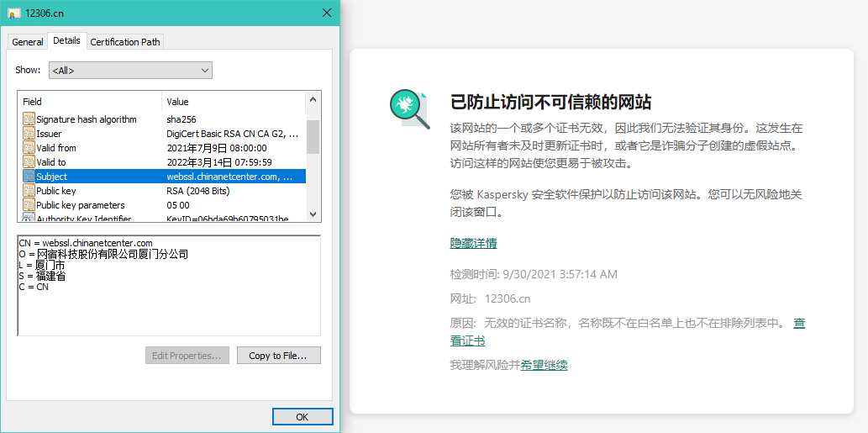Click the 检测时间 9/30/2021 3:57:14 AM text
868x433 pixels.
pyautogui.click(x=534, y=274)
